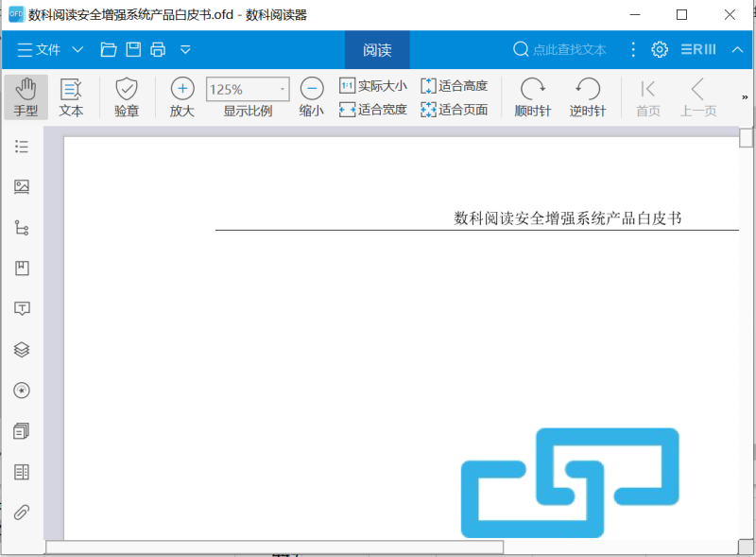This screenshot has height=557, width=756.
Task: Open the bookmarks sidebar panel
Action: tap(22, 268)
